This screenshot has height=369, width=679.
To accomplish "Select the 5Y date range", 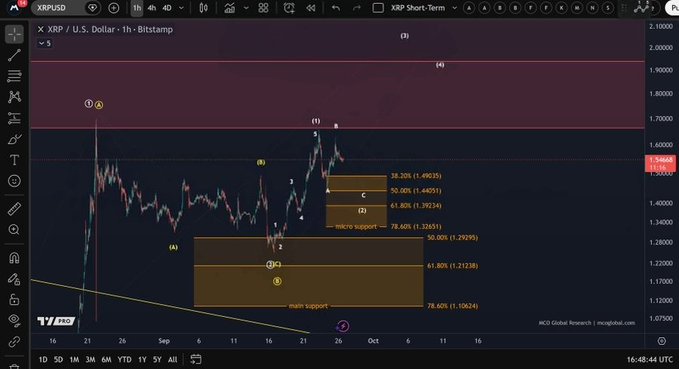I will [x=157, y=359].
